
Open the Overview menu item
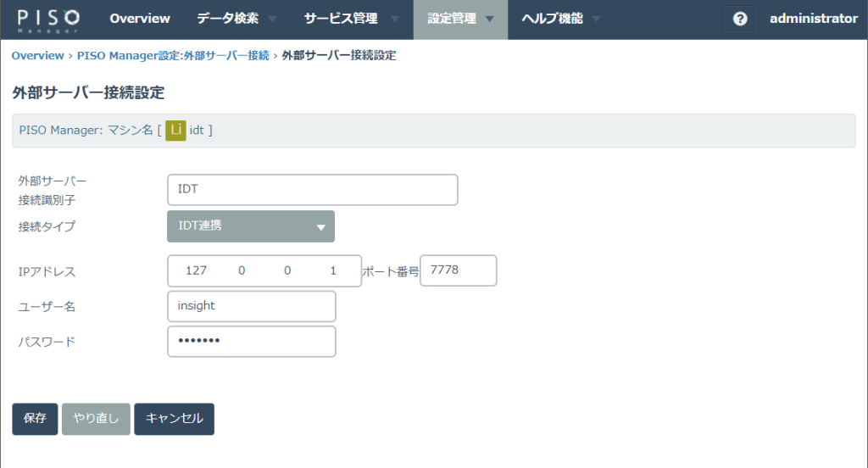pyautogui.click(x=140, y=19)
